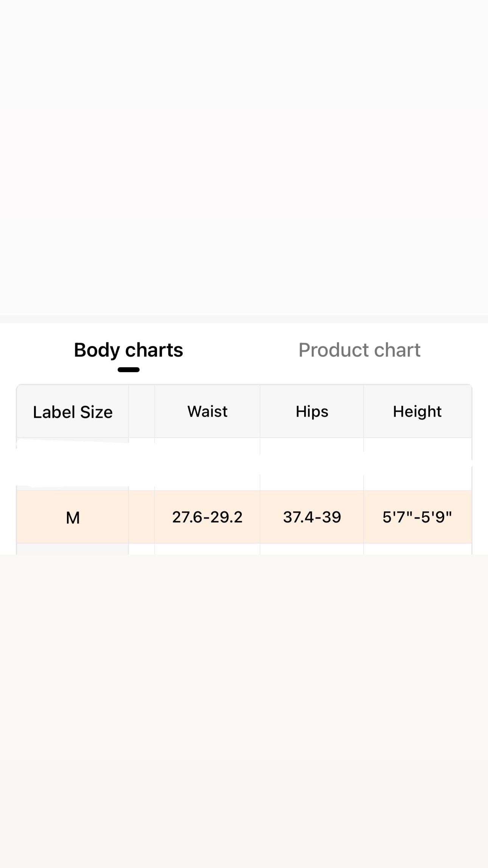Click the empty area below the size table
The width and height of the screenshot is (488, 868).
244,700
